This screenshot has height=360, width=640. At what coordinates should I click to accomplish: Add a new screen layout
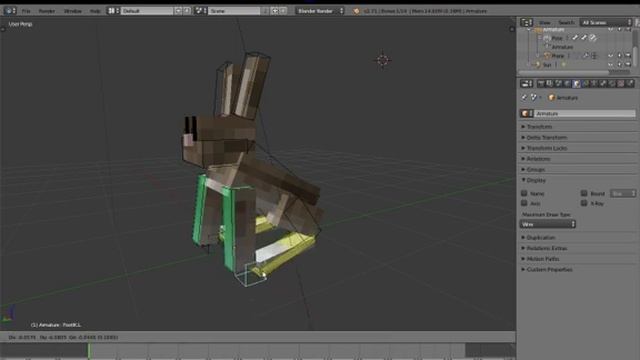[x=178, y=11]
